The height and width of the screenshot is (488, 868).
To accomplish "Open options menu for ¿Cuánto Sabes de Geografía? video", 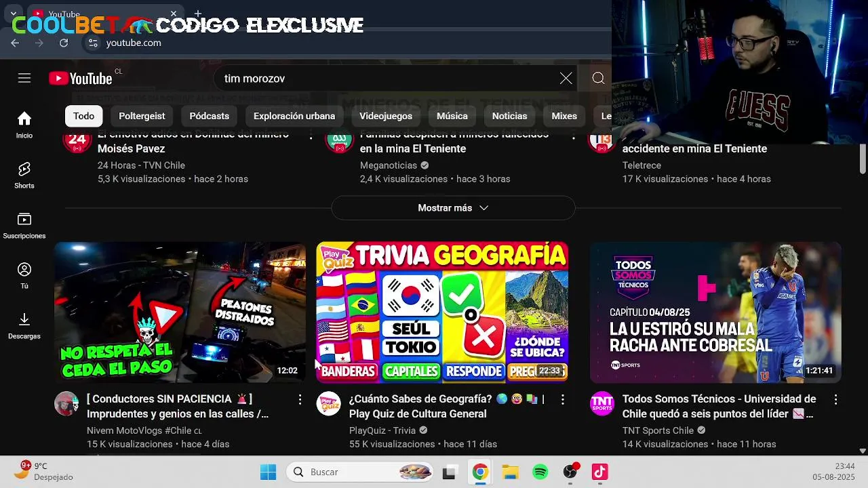I will click(562, 400).
